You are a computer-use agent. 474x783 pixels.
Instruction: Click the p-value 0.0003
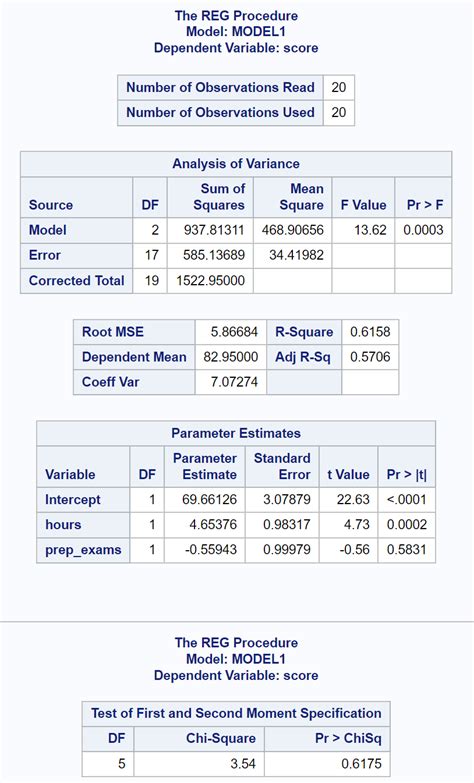pyautogui.click(x=424, y=230)
